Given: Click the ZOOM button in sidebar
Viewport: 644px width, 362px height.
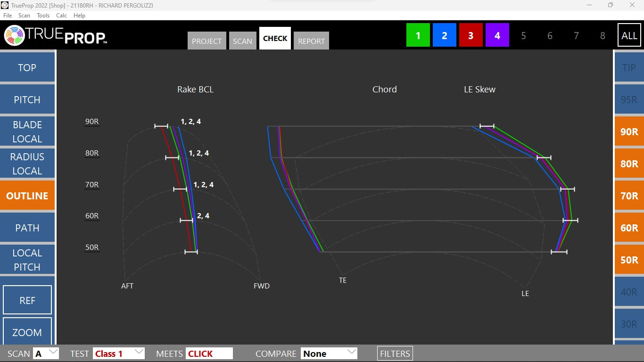Looking at the screenshot, I should (x=27, y=332).
